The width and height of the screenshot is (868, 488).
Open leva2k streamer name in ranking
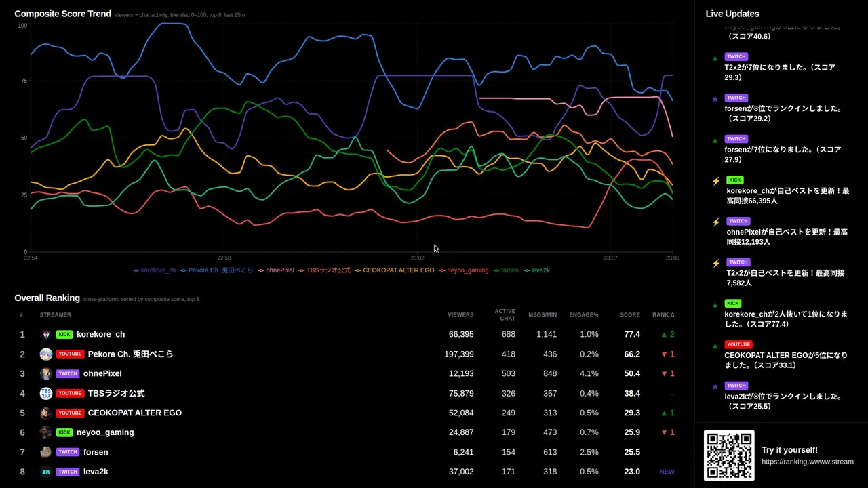96,472
